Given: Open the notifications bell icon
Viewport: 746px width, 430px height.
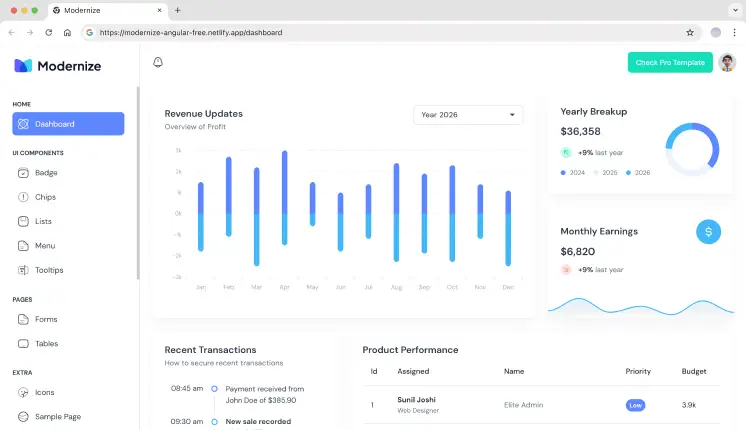Looking at the screenshot, I should pos(158,62).
